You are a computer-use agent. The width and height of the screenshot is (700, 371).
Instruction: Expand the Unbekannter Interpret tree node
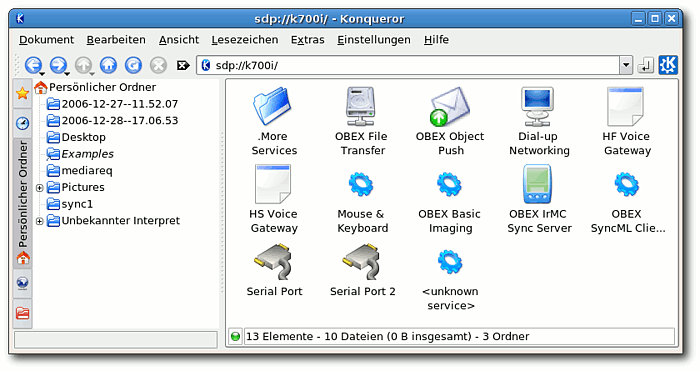[x=39, y=221]
